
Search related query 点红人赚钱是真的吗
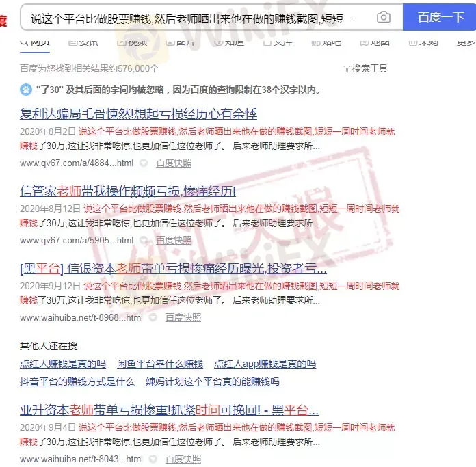point(63,364)
